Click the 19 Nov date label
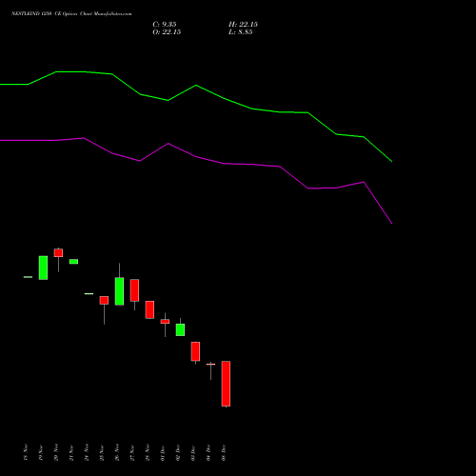476x476 pixels. [41, 452]
